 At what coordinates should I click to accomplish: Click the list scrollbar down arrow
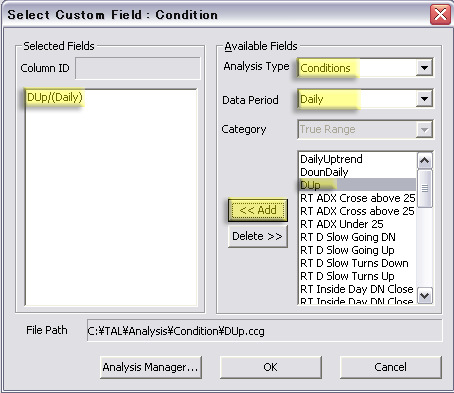(425, 295)
